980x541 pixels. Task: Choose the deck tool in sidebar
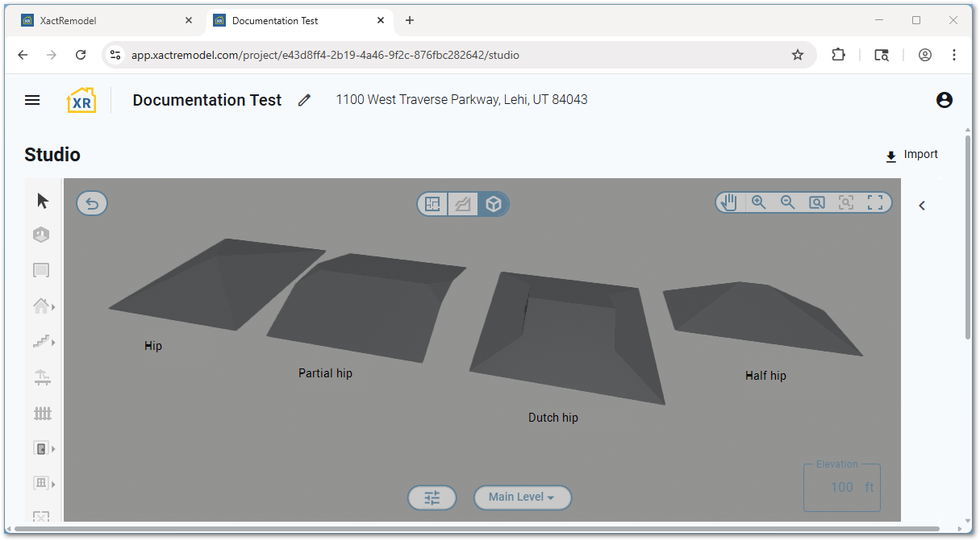click(x=43, y=377)
